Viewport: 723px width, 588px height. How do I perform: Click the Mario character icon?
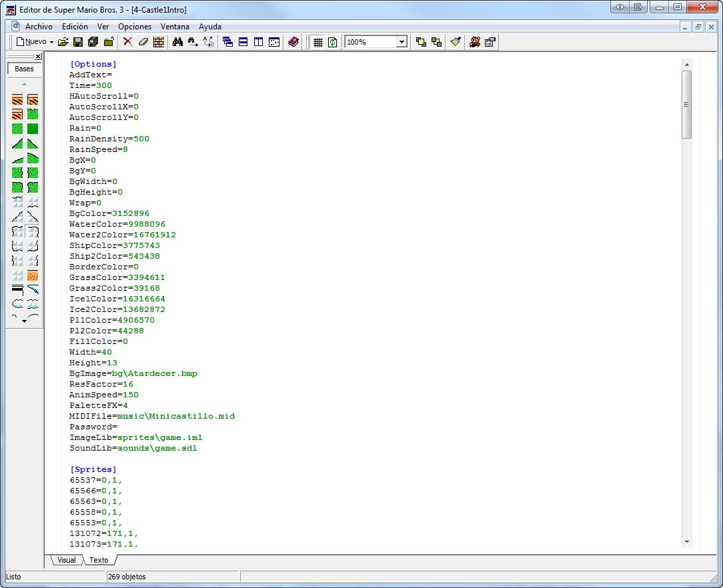coord(474,42)
